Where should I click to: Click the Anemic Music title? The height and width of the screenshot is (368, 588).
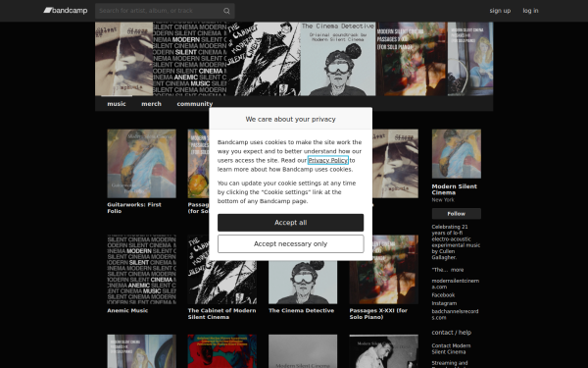[x=127, y=310]
